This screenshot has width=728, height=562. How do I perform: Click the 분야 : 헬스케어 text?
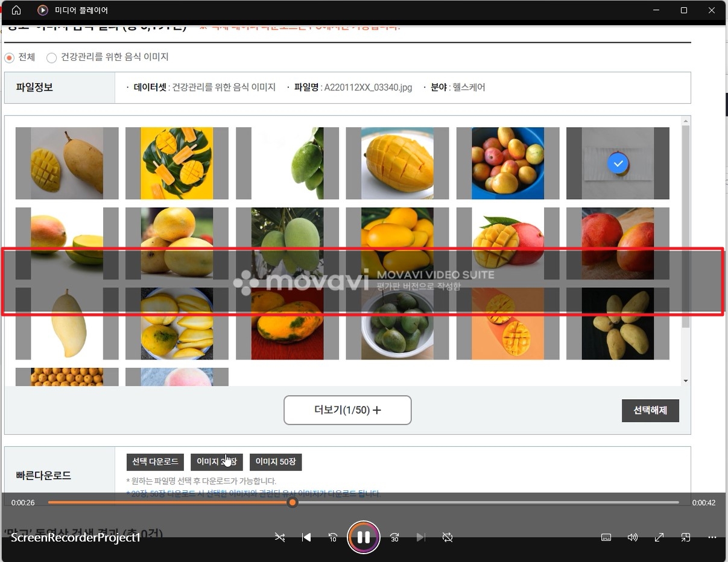pos(458,87)
